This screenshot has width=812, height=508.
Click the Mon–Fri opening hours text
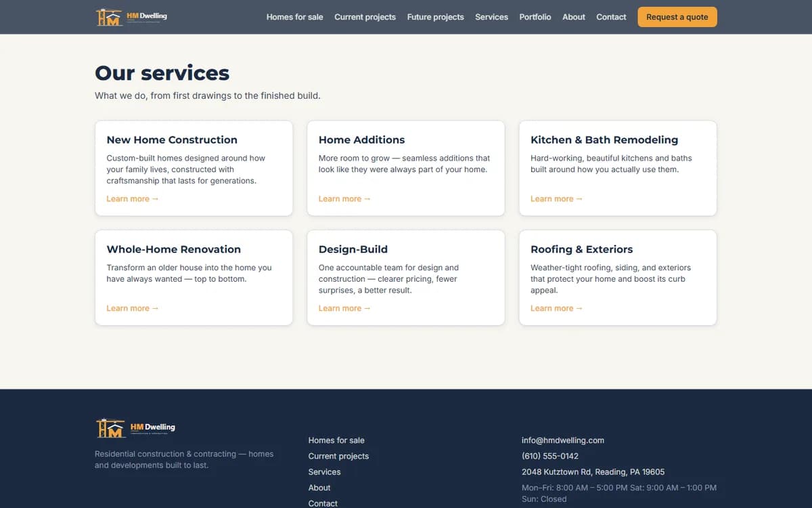tap(619, 493)
